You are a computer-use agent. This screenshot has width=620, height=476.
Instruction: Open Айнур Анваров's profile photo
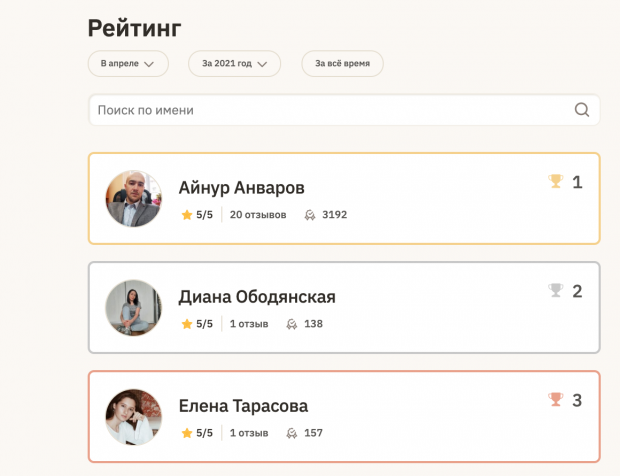(x=133, y=198)
